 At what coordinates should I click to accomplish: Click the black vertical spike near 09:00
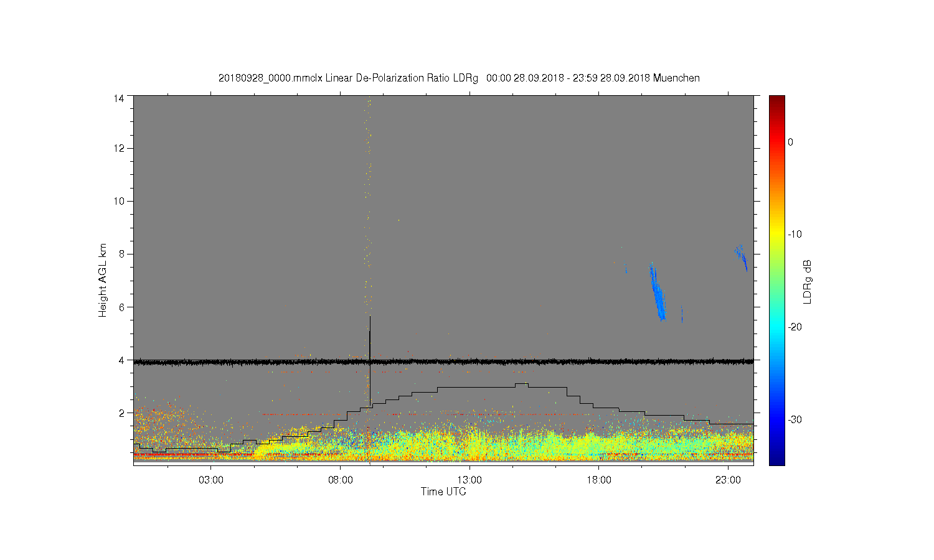click(370, 361)
